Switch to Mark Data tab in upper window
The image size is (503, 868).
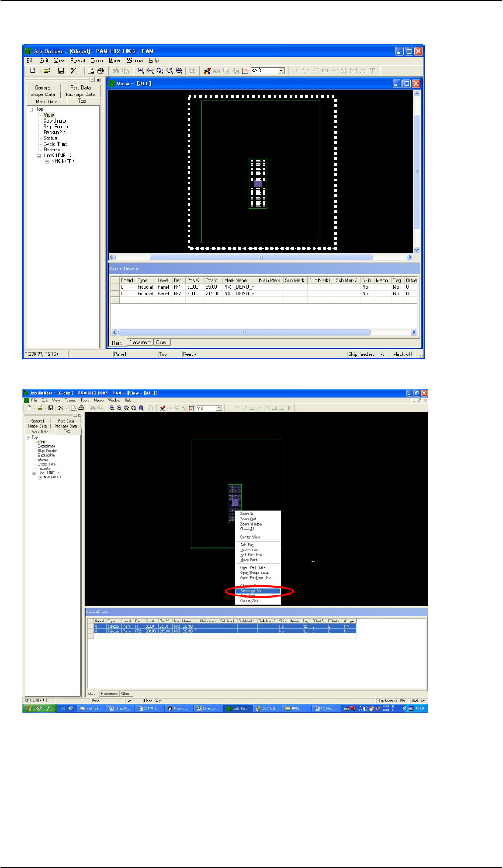point(46,101)
